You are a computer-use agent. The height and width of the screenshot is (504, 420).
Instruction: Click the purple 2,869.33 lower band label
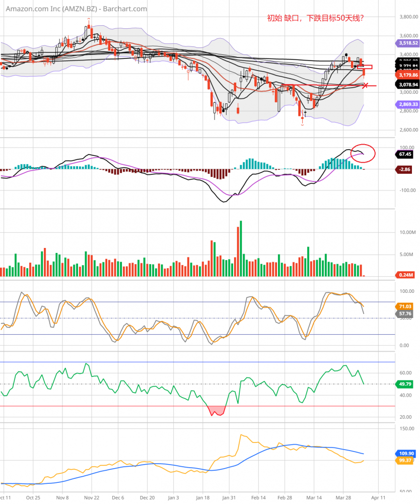[405, 104]
